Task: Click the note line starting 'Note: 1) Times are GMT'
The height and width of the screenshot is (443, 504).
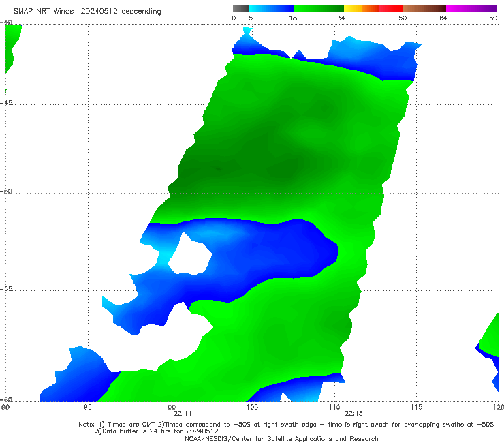Action: point(286,425)
